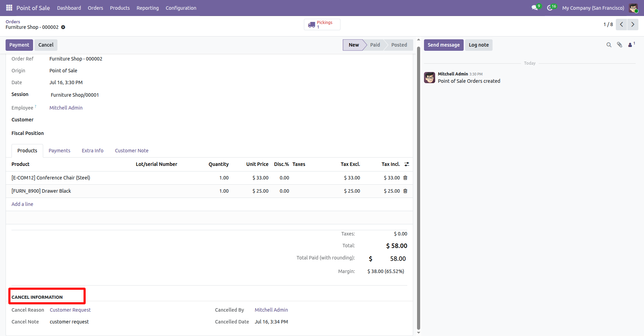
Task: Open the activities clock icon
Action: (x=550, y=8)
